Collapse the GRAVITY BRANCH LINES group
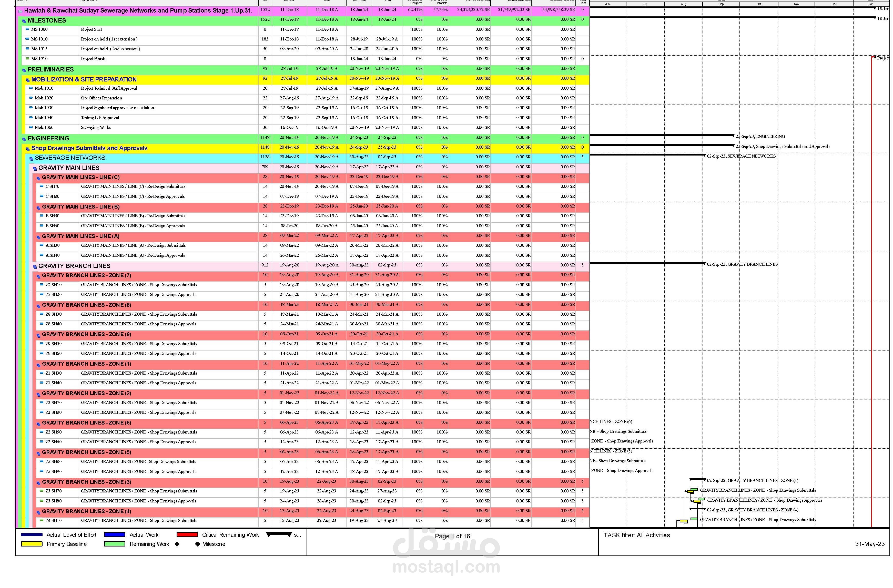 coord(35,267)
